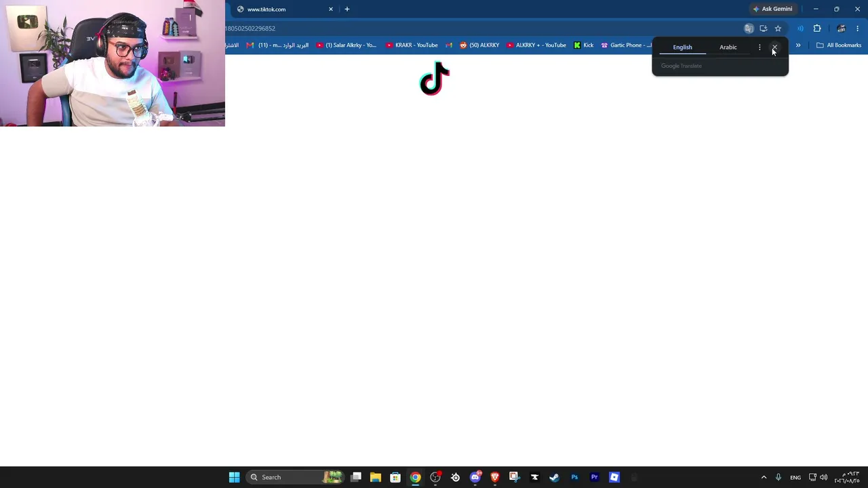The width and height of the screenshot is (868, 488).
Task: Click the address bar URL field
Action: coord(481,28)
